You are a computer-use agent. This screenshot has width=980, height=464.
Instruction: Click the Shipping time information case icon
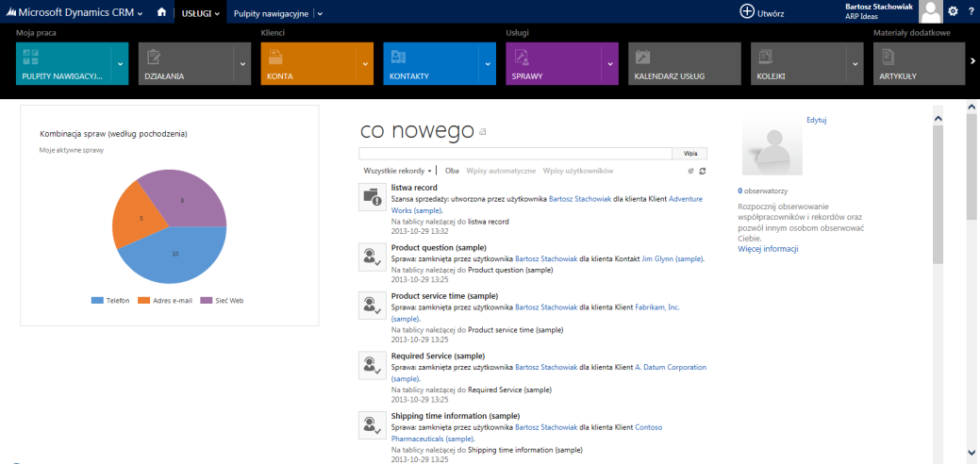pos(373,425)
